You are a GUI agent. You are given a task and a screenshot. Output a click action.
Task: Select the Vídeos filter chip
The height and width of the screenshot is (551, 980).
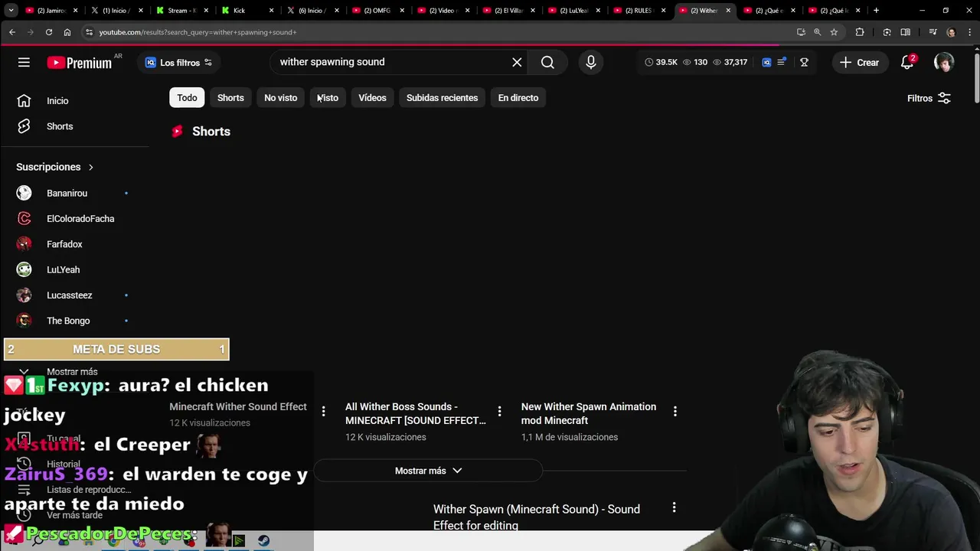[x=372, y=98]
